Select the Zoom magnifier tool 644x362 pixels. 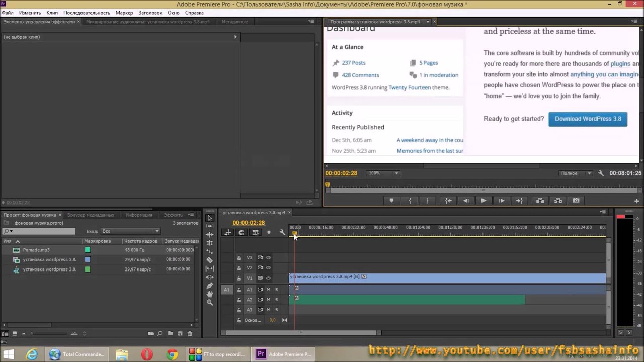[210, 302]
